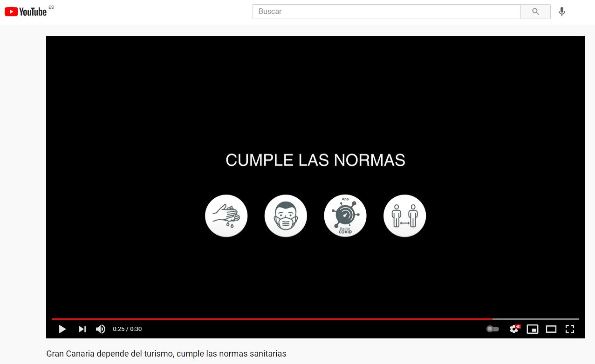Click the unplayed gray end of progress bar
Viewport: 595px width, 364px height.
click(x=536, y=319)
